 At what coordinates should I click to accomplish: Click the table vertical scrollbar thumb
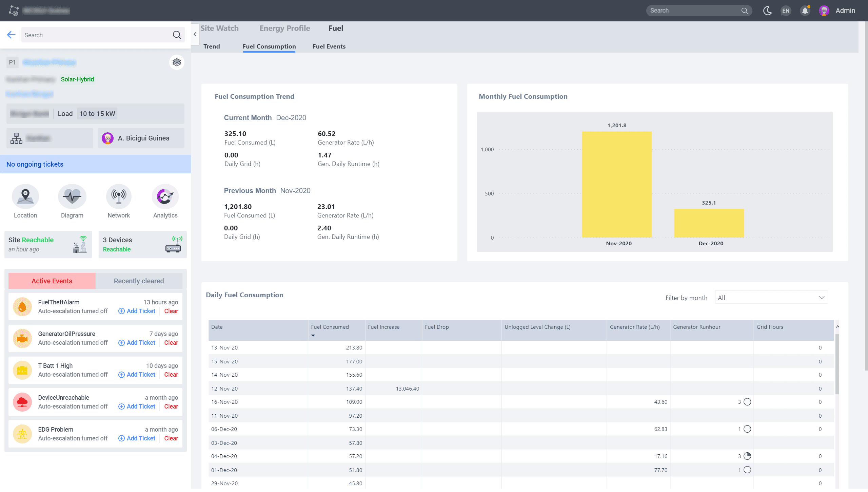point(837,364)
